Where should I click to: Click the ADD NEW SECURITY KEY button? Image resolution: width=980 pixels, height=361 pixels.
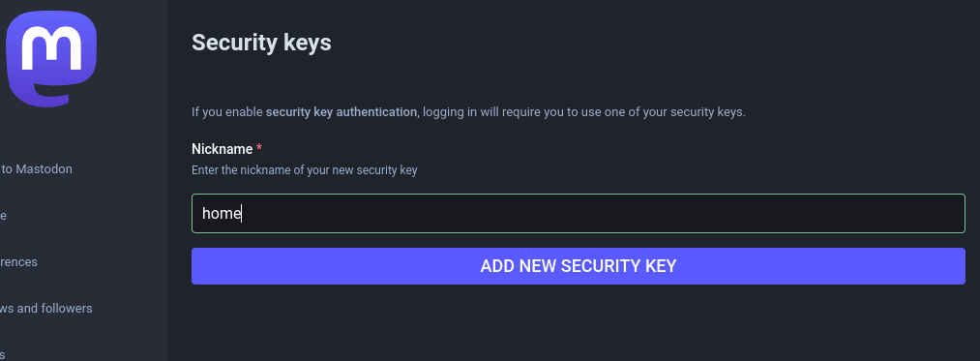pos(579,266)
